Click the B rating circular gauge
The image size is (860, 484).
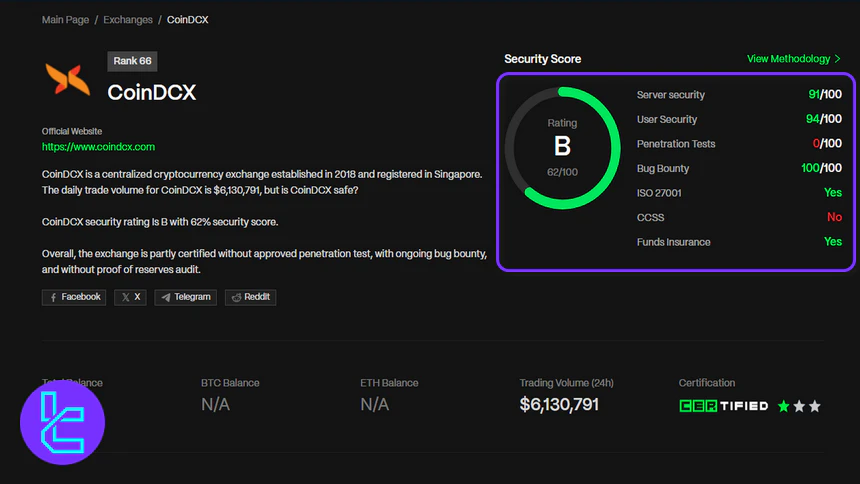click(562, 148)
